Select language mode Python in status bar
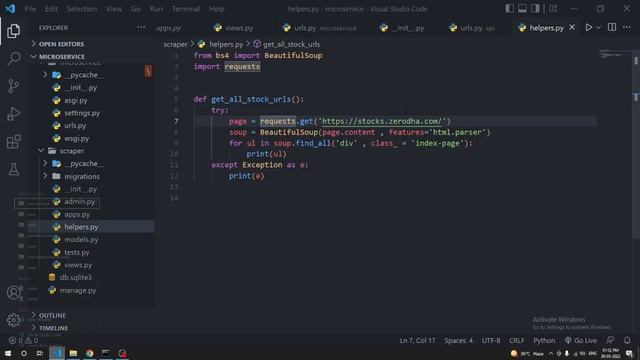The image size is (640, 360). point(544,340)
